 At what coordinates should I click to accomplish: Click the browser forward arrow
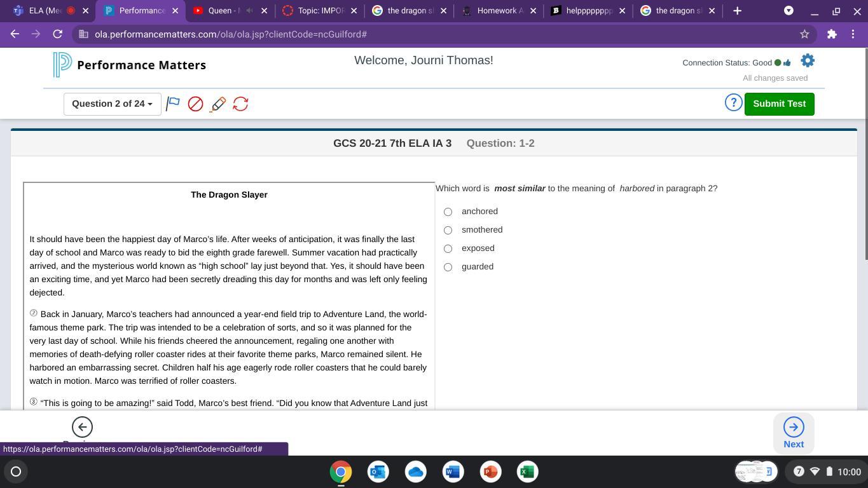point(36,34)
